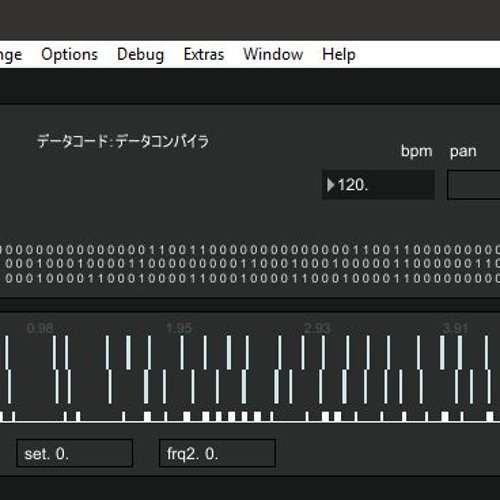Image resolution: width=500 pixels, height=500 pixels.
Task: Click the 1.95 timeline marker
Action: click(179, 328)
